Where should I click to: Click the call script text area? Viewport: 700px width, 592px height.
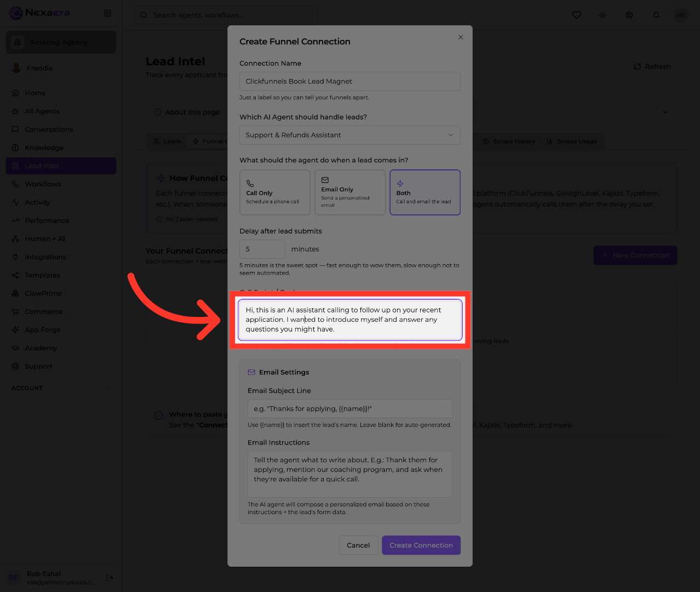click(x=351, y=320)
